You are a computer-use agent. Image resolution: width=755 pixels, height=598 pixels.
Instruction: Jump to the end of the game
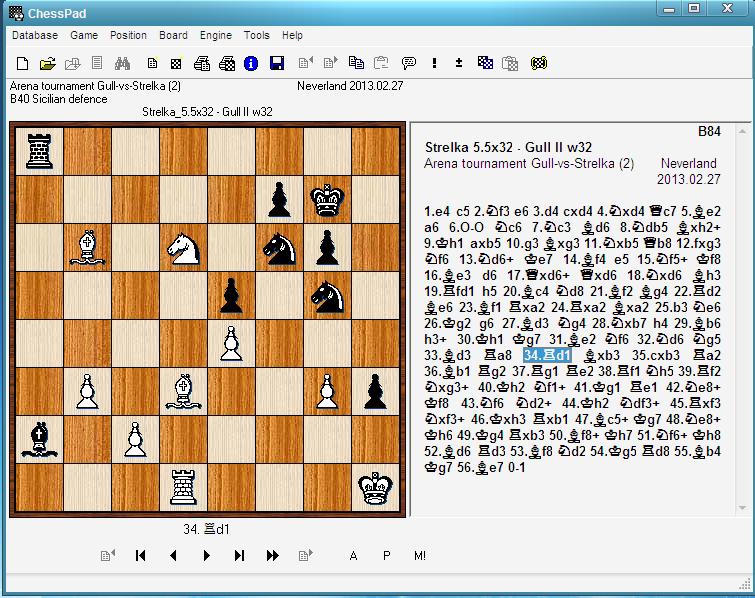coord(239,556)
